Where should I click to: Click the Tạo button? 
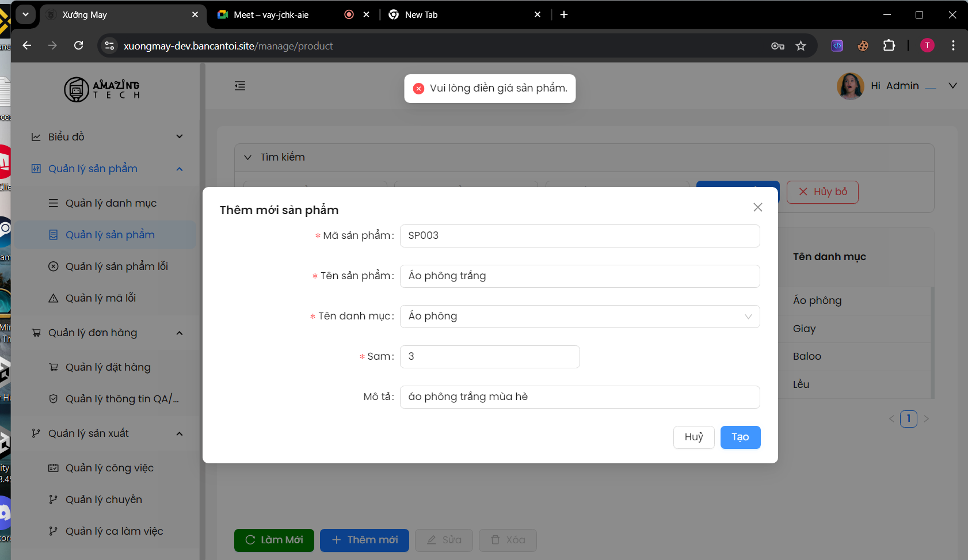[x=740, y=437]
